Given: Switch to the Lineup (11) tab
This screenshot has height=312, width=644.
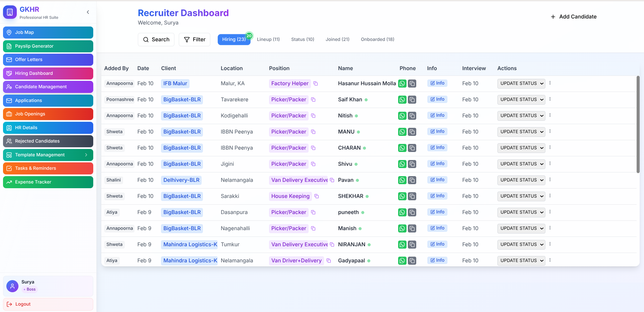Looking at the screenshot, I should tap(268, 39).
